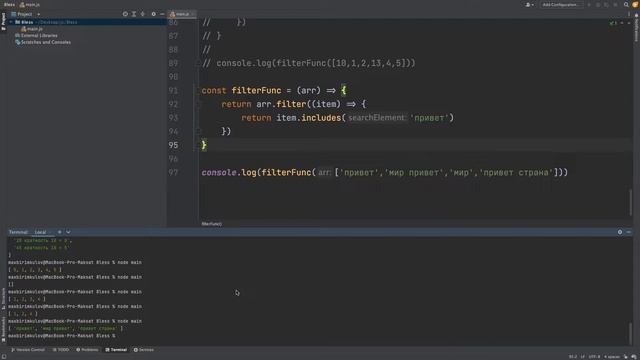Viewport: 640px width, 360px height.
Task: Select Scratches and Consoles node
Action: pos(42,42)
